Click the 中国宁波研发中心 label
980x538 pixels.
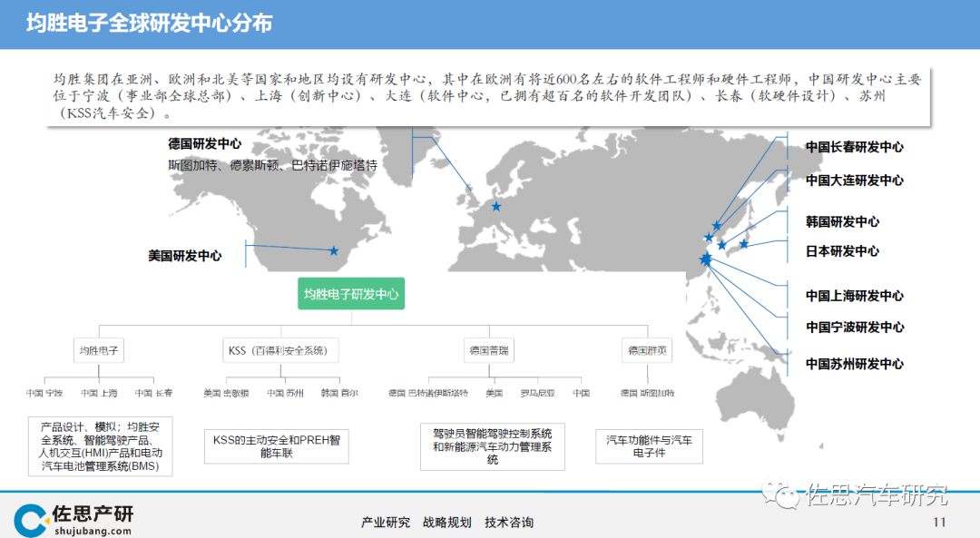pos(855,327)
